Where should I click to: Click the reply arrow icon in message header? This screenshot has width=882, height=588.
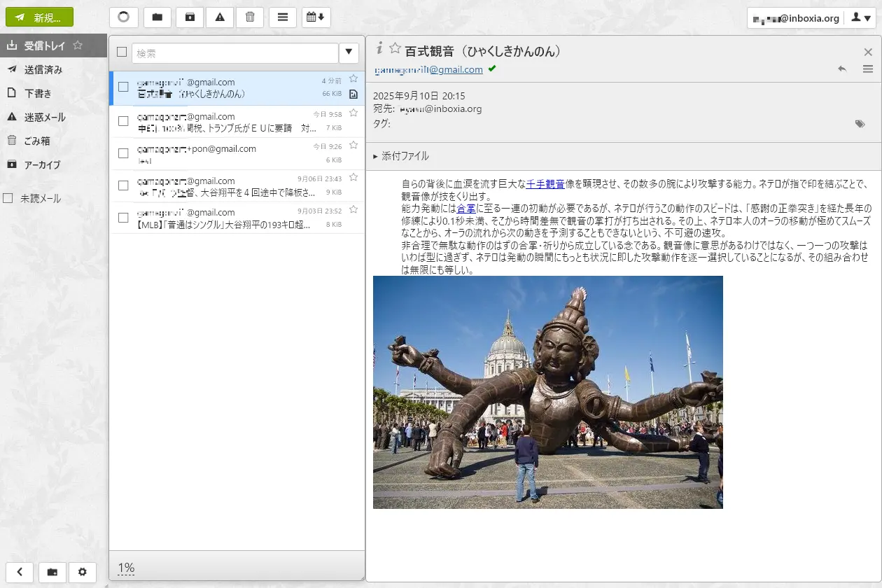click(x=841, y=69)
